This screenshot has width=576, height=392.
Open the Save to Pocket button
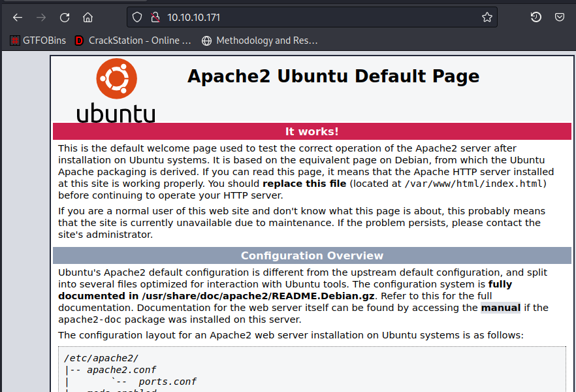[x=560, y=17]
